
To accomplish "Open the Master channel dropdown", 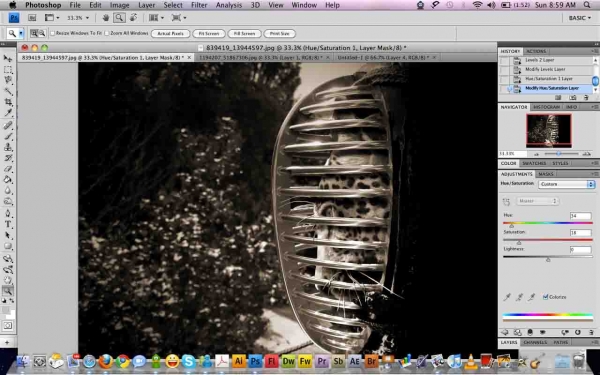I will click(x=537, y=201).
